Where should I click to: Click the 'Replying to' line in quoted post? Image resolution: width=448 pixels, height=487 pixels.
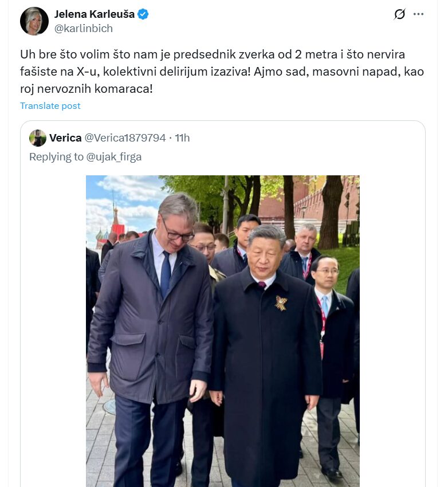tap(85, 157)
